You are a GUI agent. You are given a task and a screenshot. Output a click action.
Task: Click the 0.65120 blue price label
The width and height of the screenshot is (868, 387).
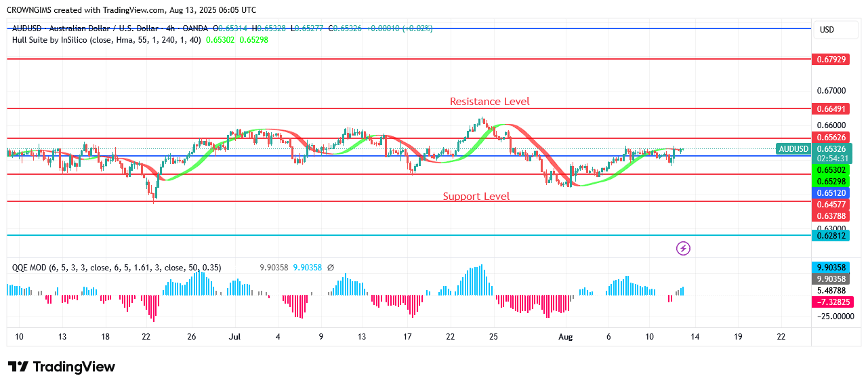pos(831,193)
